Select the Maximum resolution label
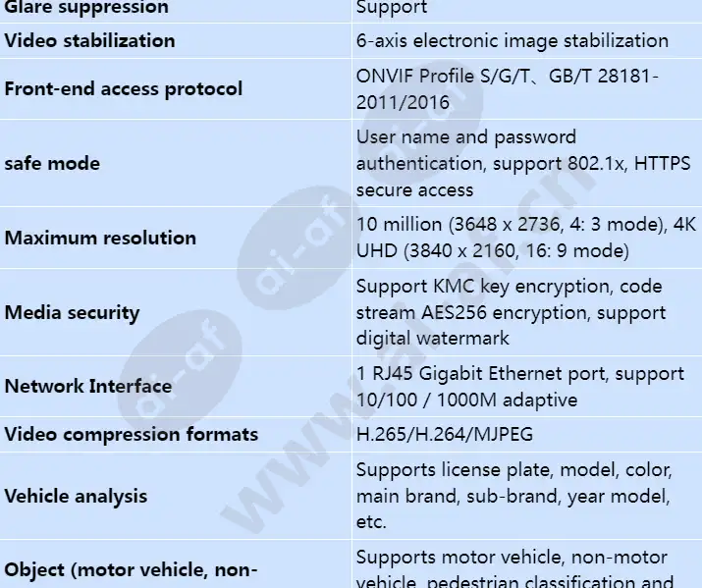Screen dimensions: 702x588 point(100,238)
